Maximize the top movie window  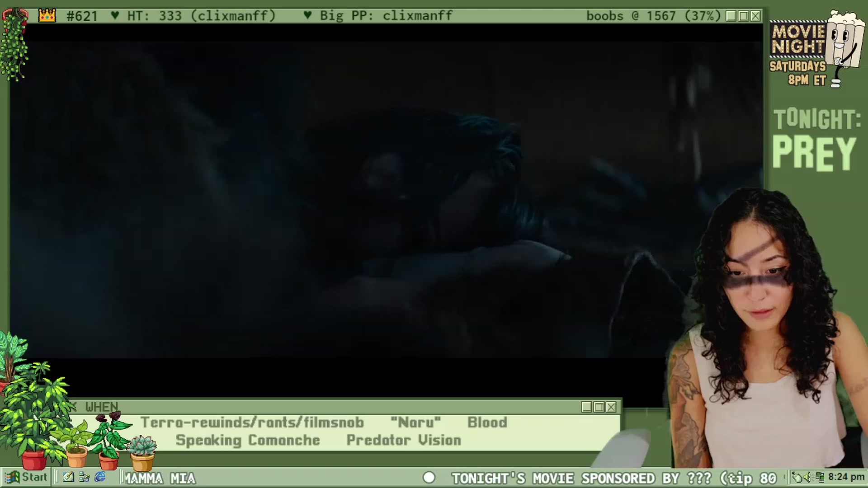743,16
